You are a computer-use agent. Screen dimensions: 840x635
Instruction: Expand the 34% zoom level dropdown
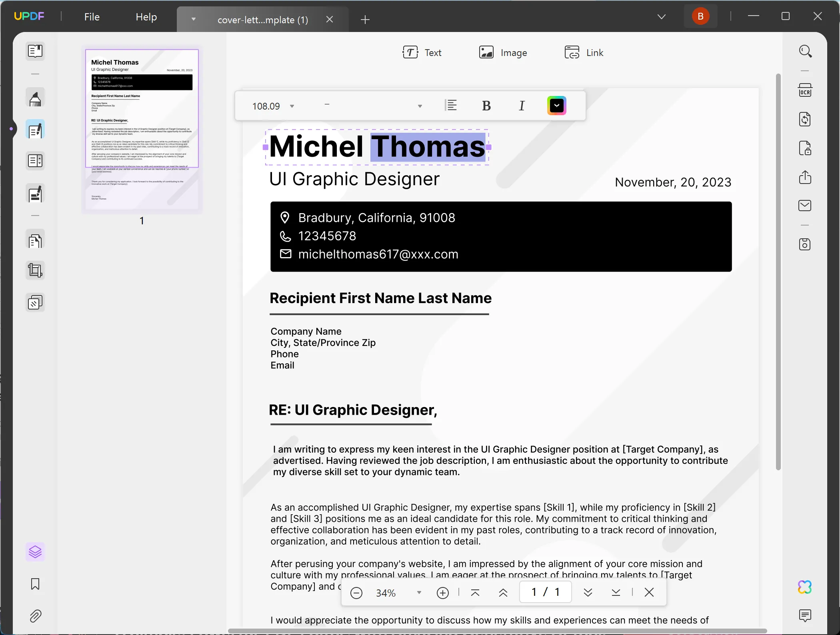[x=419, y=593]
